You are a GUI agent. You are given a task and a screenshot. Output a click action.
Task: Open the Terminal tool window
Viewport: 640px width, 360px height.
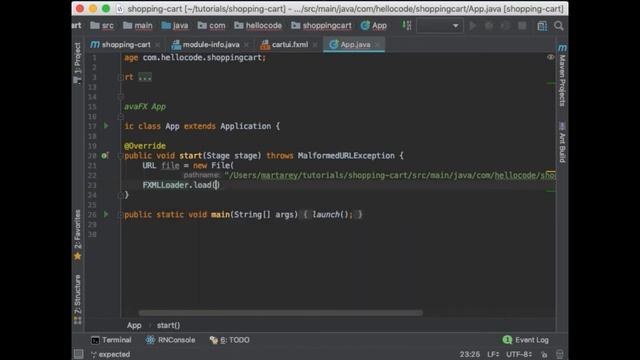(x=111, y=340)
